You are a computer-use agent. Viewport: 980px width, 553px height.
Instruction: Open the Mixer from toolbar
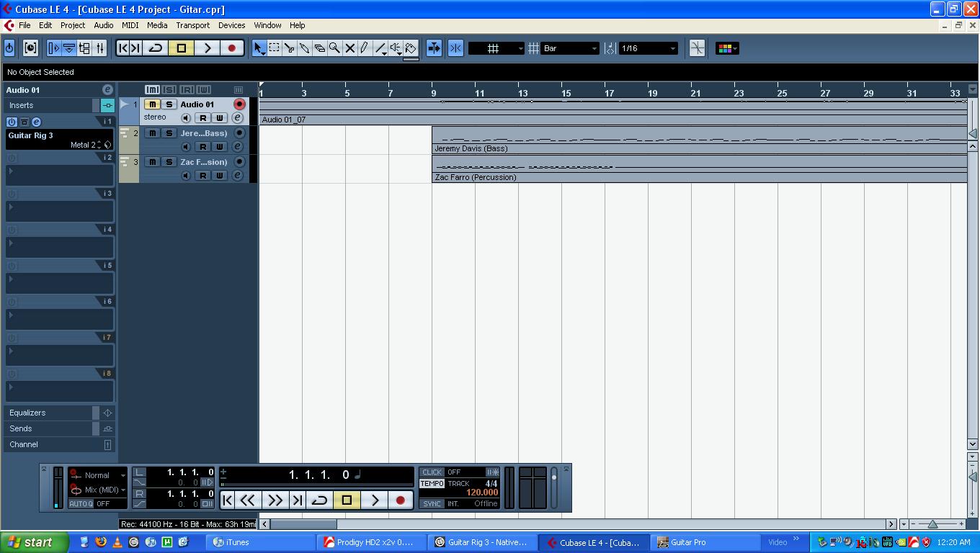point(100,48)
